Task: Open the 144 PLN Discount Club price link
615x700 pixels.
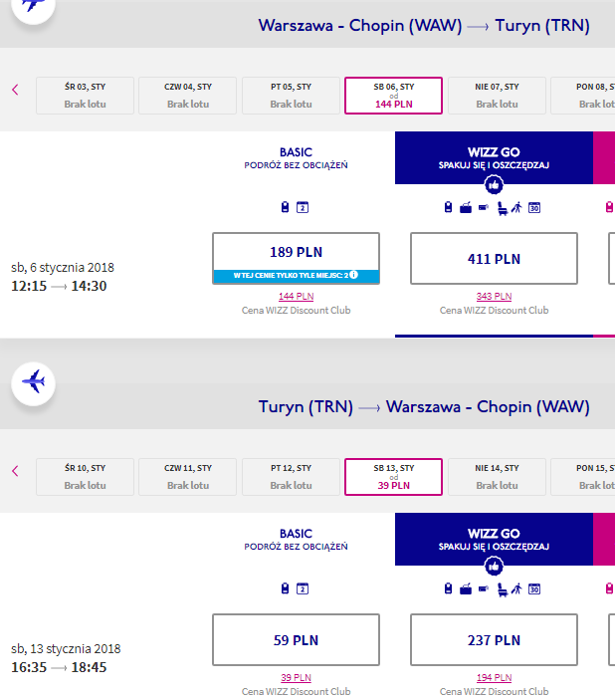Action: (296, 296)
